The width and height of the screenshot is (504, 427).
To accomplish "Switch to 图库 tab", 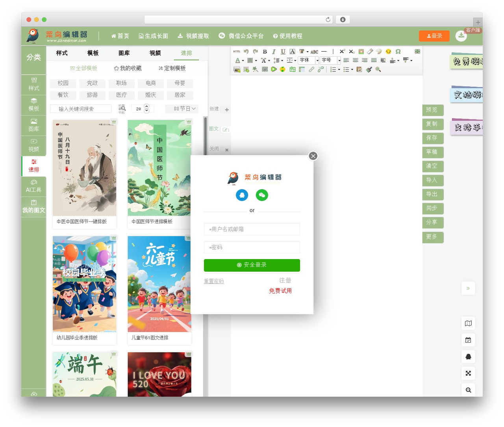I will [x=124, y=53].
